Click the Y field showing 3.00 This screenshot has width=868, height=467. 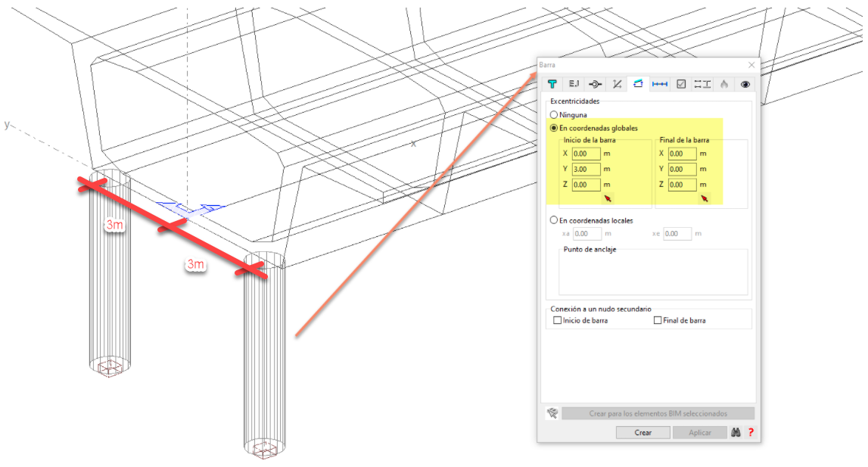pyautogui.click(x=586, y=169)
